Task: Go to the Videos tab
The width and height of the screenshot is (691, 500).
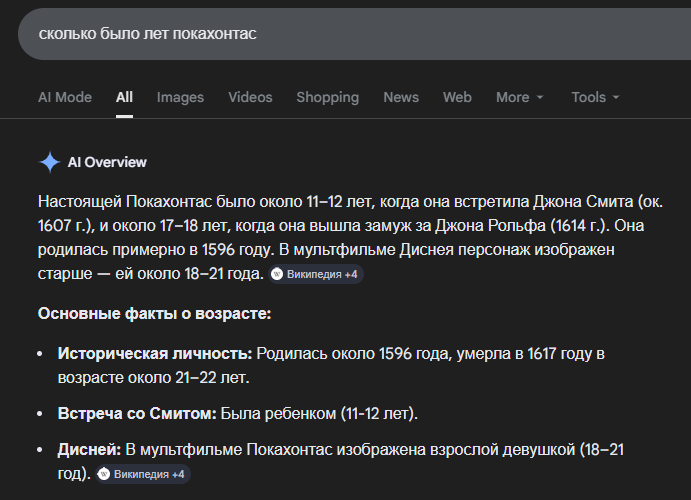Action: [250, 97]
